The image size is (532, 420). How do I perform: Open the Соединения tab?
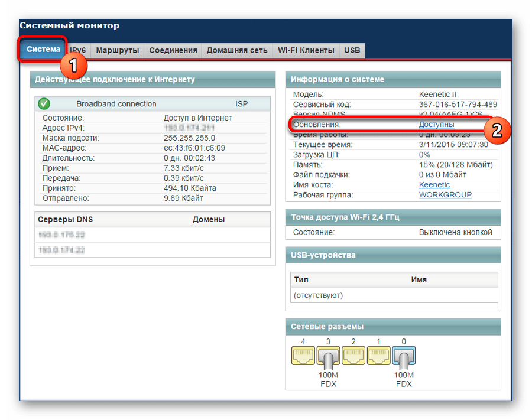coord(173,51)
